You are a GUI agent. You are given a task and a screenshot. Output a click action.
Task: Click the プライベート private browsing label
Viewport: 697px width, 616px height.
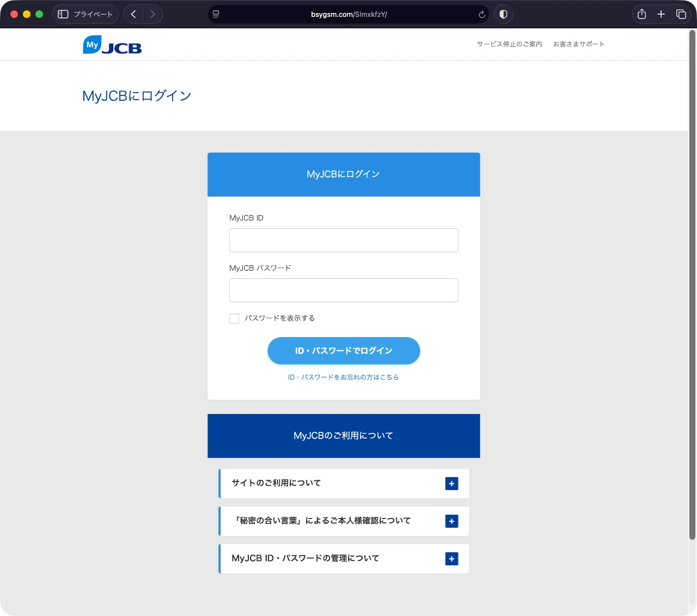[x=93, y=15]
